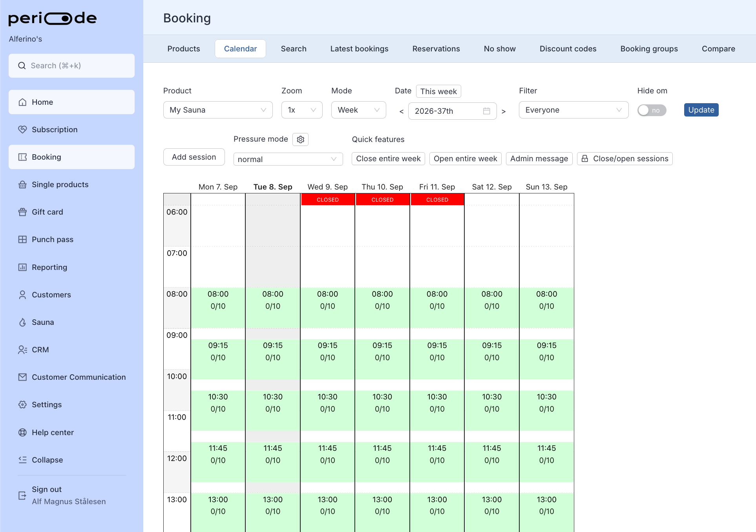The image size is (756, 532).
Task: Click the Booking ticket icon in sidebar
Action: point(23,157)
